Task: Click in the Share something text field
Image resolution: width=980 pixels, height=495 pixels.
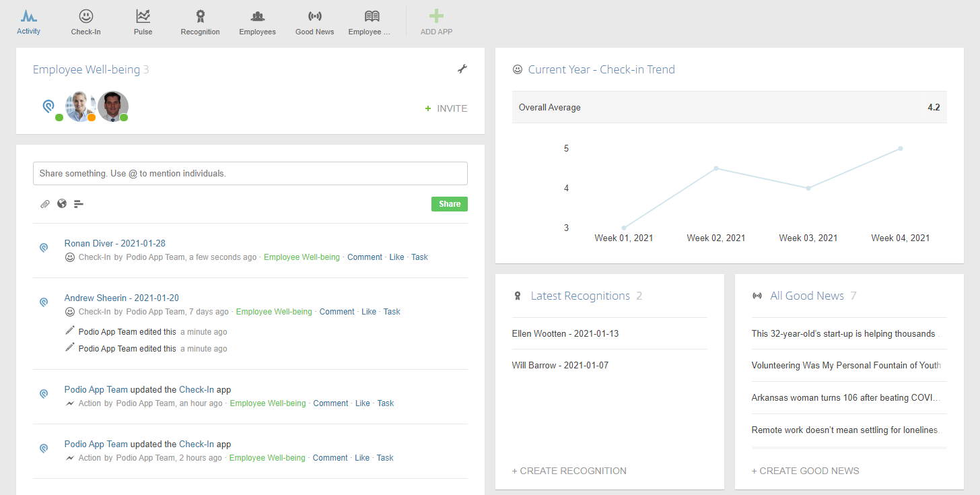Action: pyautogui.click(x=250, y=173)
